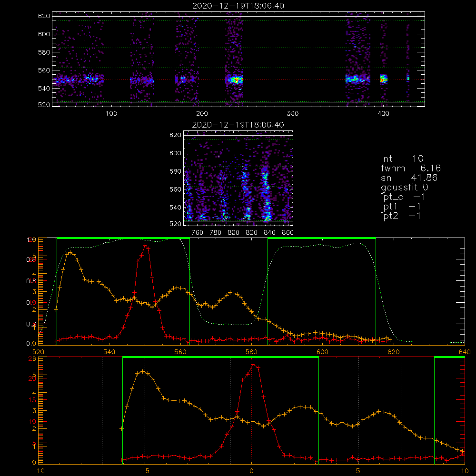Click x-axis label 10 on bottom plot

465,471
